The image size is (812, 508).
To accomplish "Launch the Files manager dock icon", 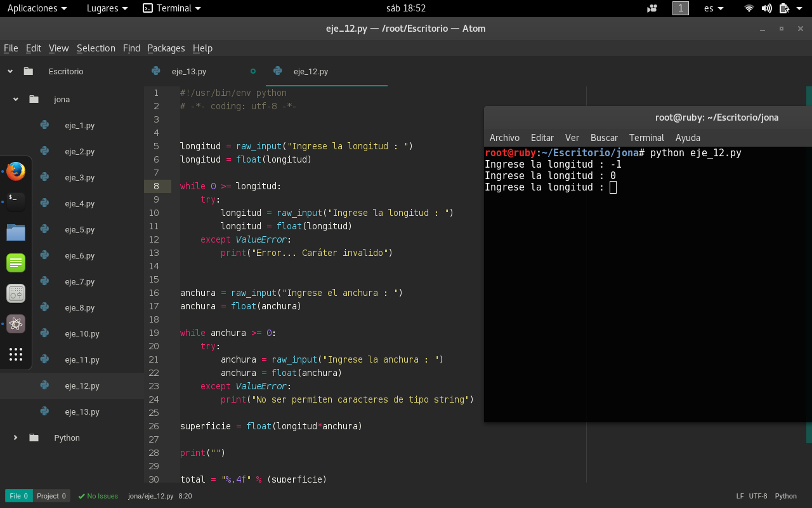I will click(16, 232).
